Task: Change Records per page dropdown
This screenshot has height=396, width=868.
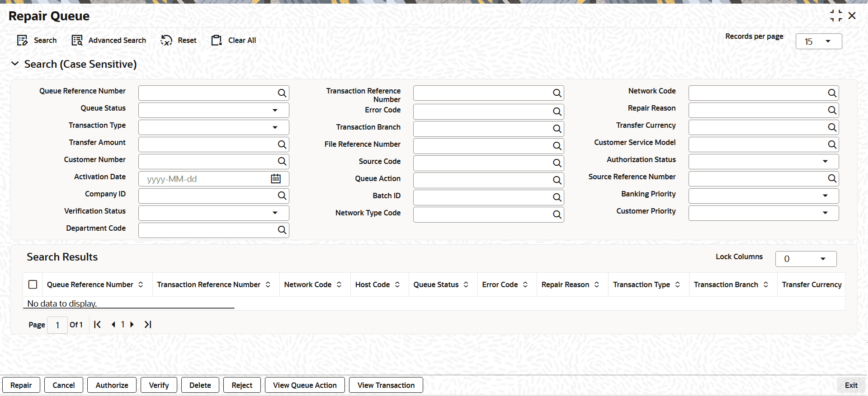Action: pos(819,42)
